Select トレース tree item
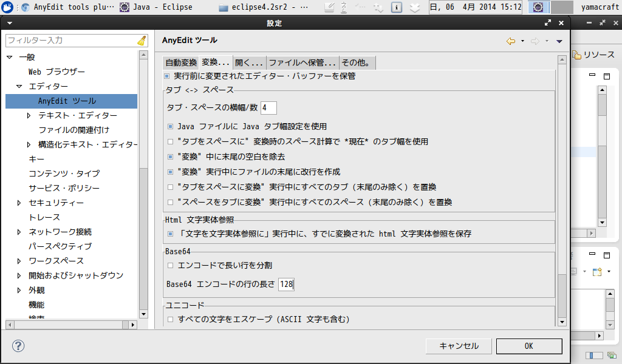Viewport: 622px width, 364px height. click(44, 217)
